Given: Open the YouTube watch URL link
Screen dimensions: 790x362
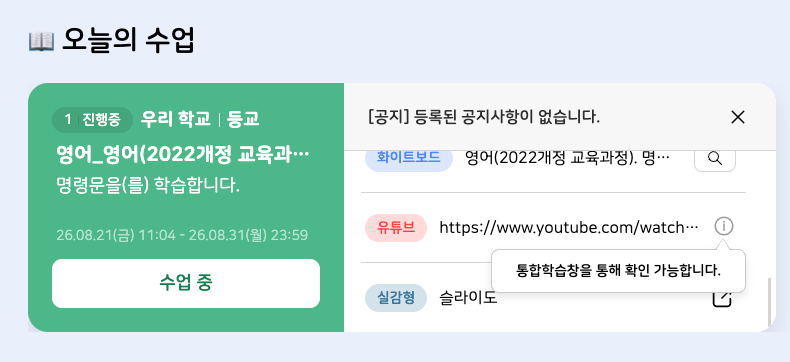Looking at the screenshot, I should pos(569,228).
